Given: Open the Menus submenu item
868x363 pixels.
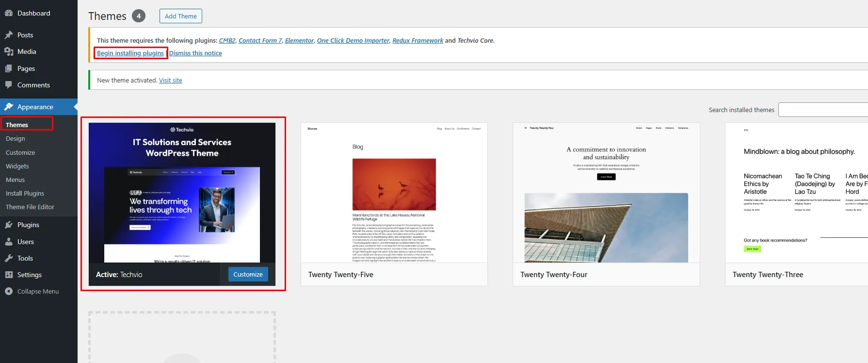Looking at the screenshot, I should click(x=16, y=180).
